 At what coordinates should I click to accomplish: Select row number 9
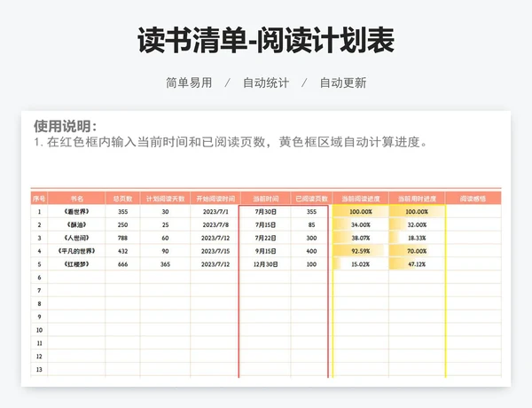pos(39,317)
